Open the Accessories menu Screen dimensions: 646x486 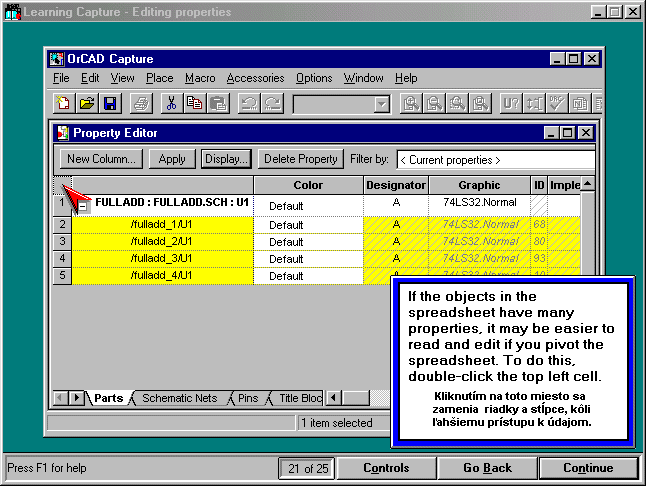coord(256,78)
